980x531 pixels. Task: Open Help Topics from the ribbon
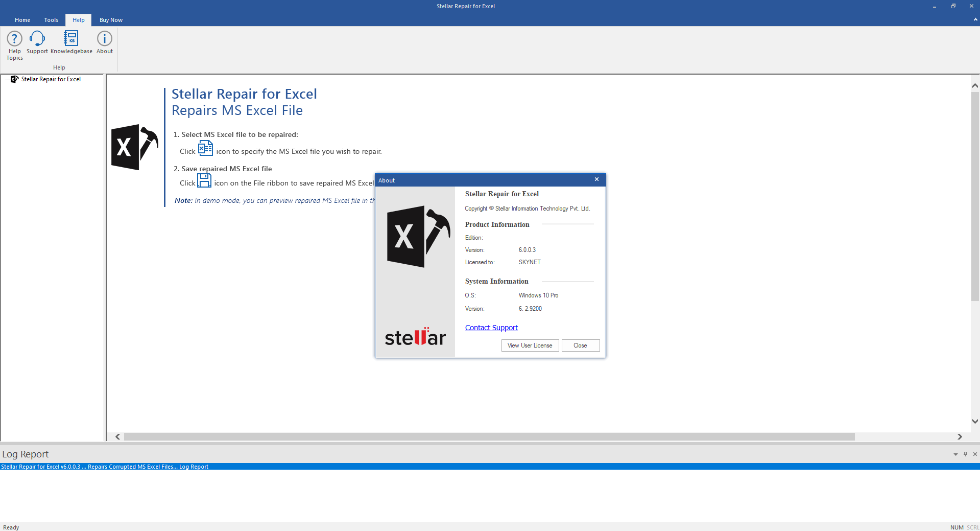click(14, 45)
